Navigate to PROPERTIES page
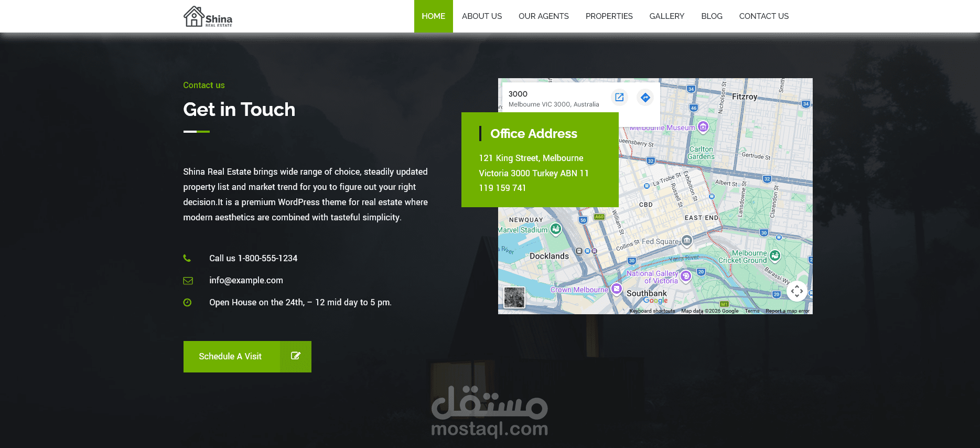This screenshot has width=980, height=448. [x=609, y=16]
